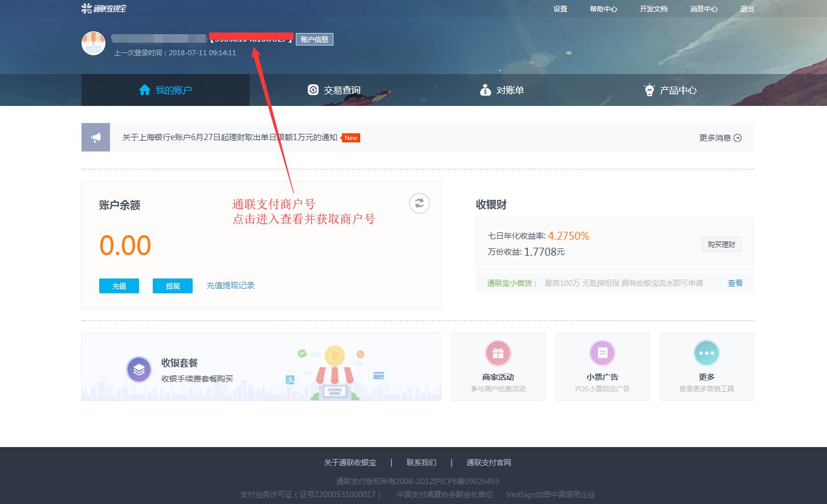This screenshot has height=504, width=827.
Task: Switch to 交易查询 tab
Action: 334,90
